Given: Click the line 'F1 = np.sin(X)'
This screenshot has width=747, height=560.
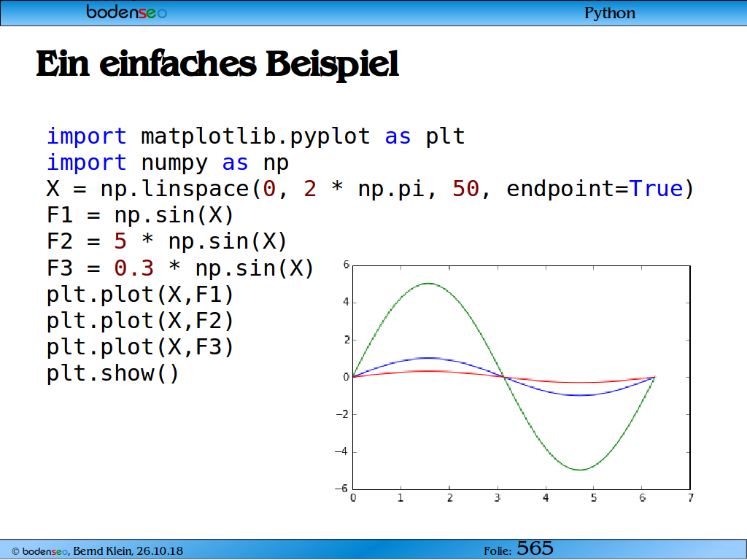Looking at the screenshot, I should click(141, 215).
